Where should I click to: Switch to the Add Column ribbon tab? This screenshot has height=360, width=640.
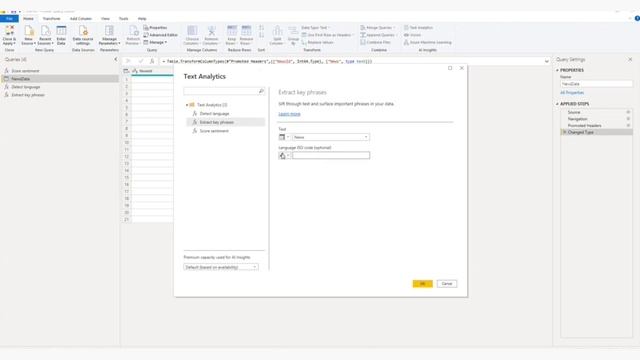tap(81, 19)
